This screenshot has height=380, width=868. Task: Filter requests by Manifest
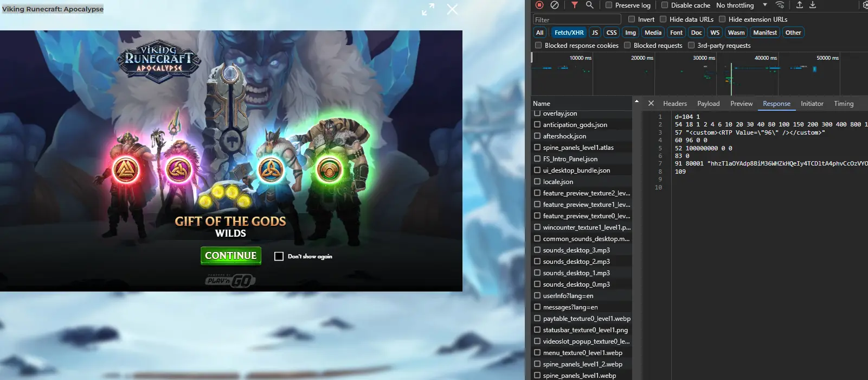[x=765, y=33]
